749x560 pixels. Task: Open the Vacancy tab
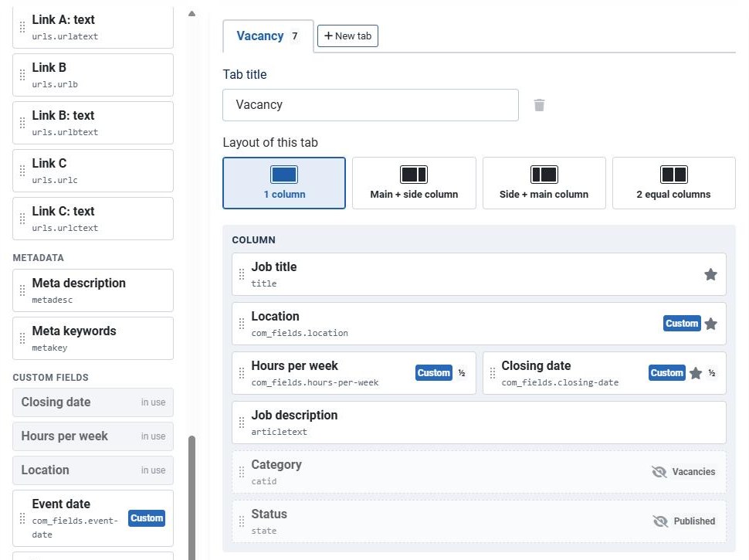[268, 36]
